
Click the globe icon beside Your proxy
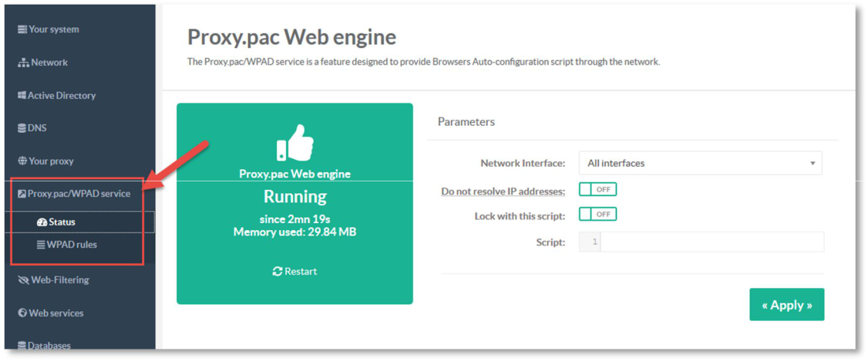coord(22,161)
